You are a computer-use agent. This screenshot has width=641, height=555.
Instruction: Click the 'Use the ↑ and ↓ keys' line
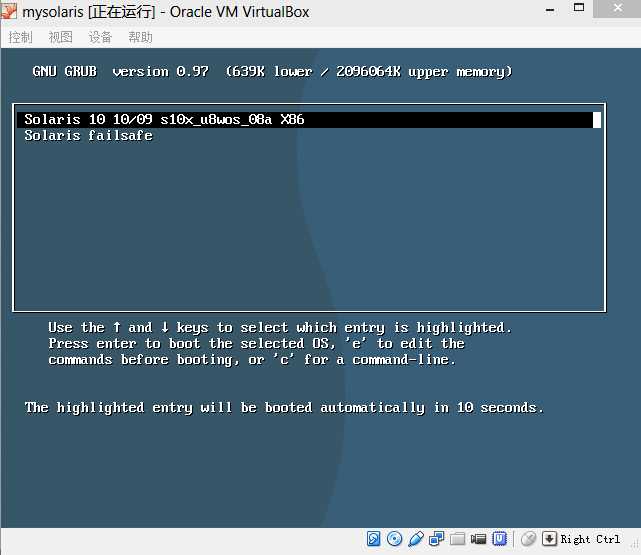tap(280, 327)
